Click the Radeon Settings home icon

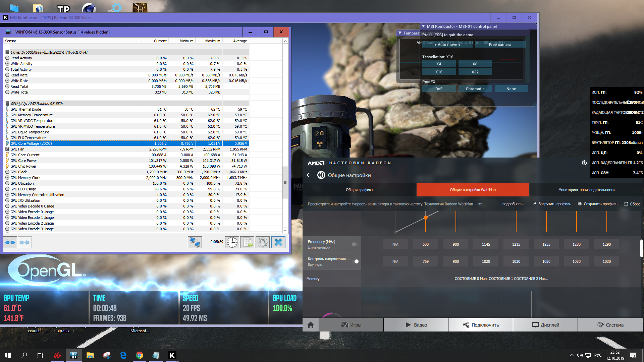pyautogui.click(x=311, y=325)
